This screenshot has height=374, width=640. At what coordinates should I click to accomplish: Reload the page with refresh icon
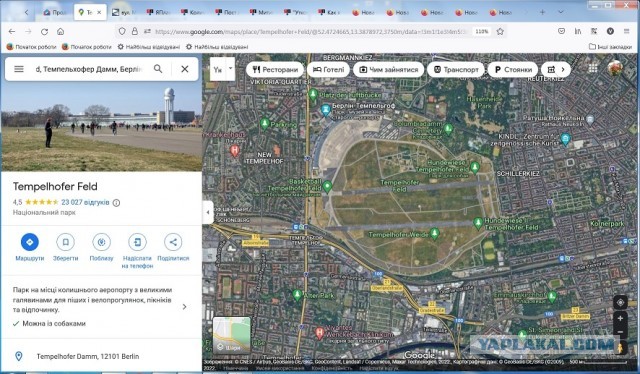tap(44, 31)
